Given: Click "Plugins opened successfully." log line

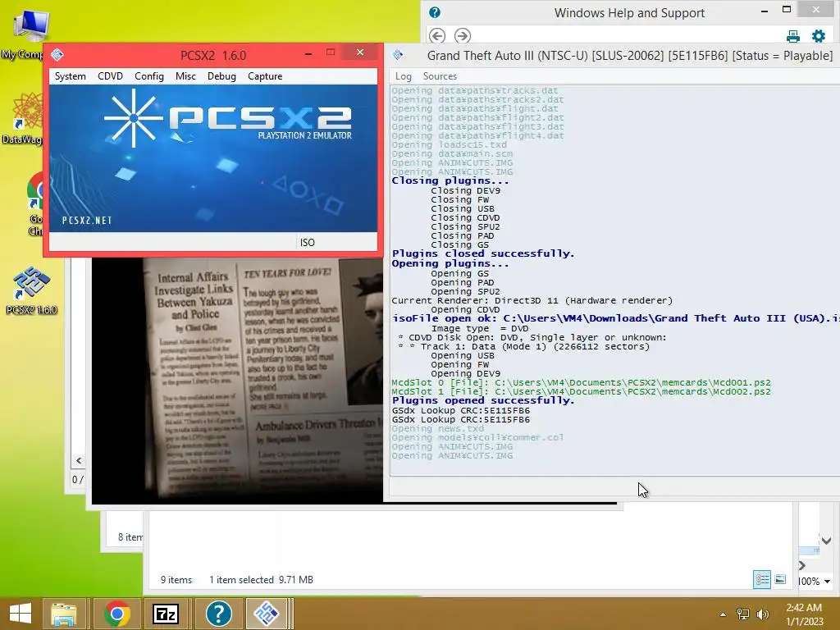Looking at the screenshot, I should [x=482, y=400].
